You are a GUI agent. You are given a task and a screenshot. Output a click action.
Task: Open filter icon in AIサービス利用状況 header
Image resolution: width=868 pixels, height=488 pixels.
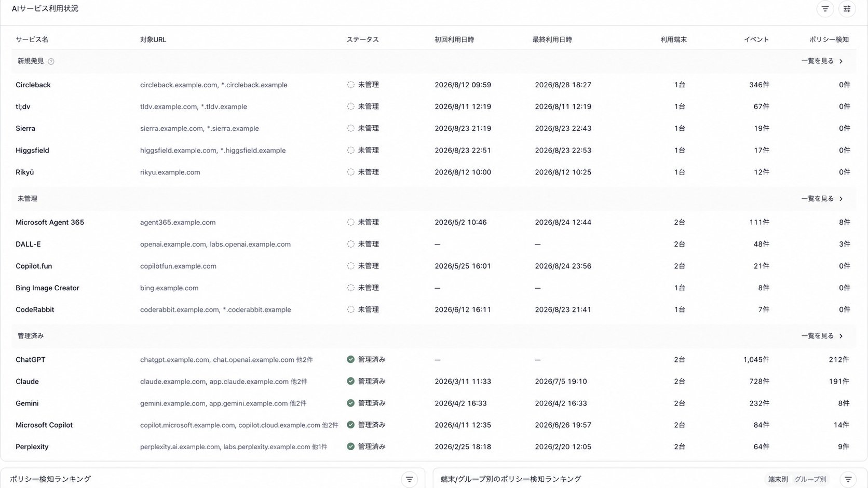pyautogui.click(x=825, y=9)
